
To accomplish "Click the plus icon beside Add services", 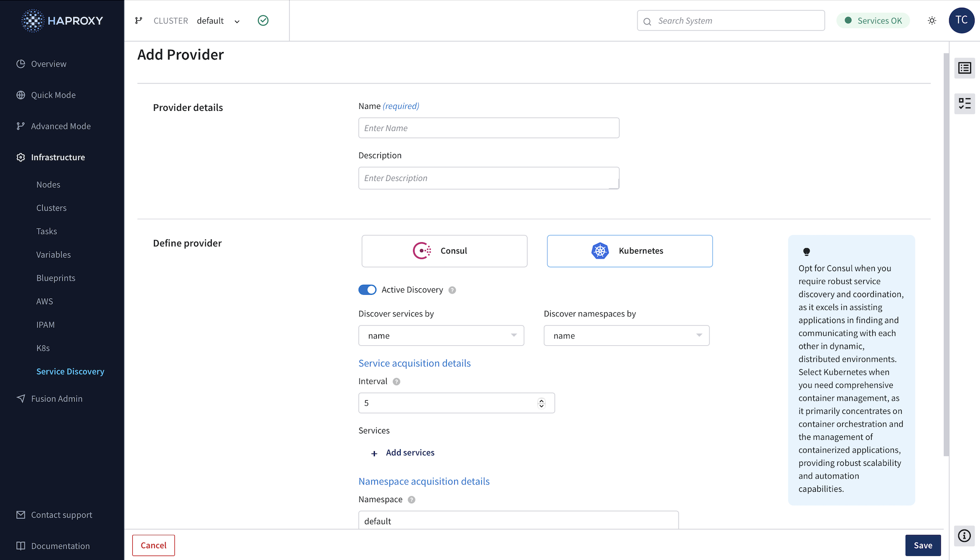I will click(374, 454).
